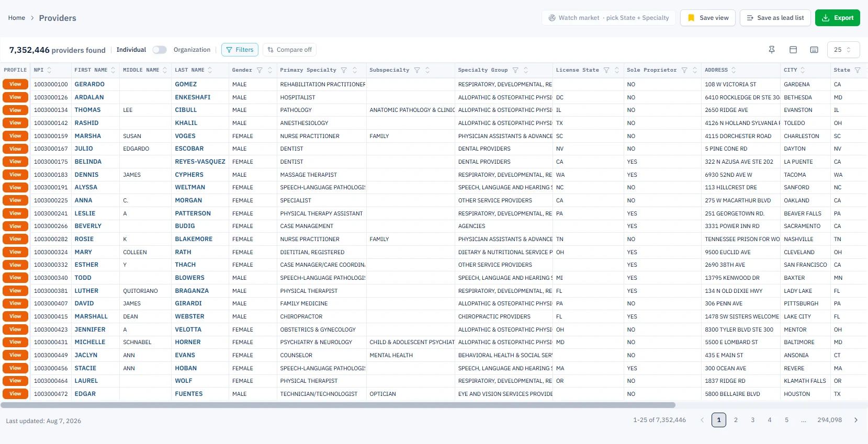Sort by Last Name arrows
Screen dimensions: 868x444
pos(210,70)
